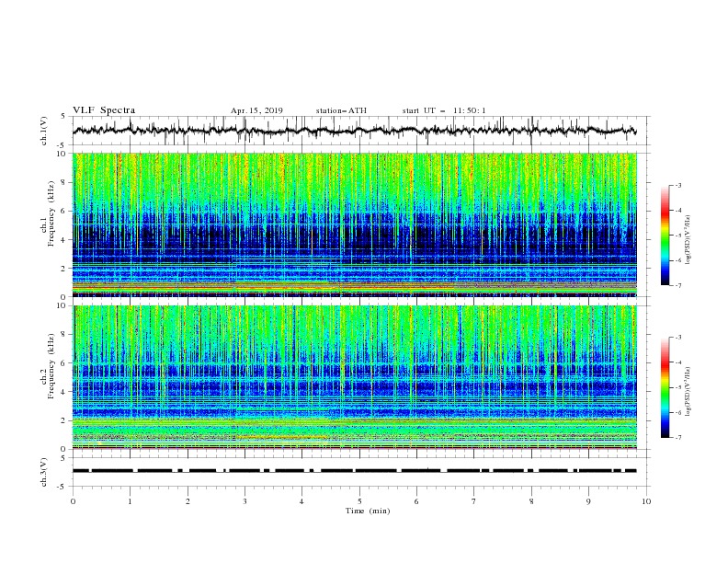Click the ch.2 spectrogram panel
728x563 pixels.
coord(355,377)
